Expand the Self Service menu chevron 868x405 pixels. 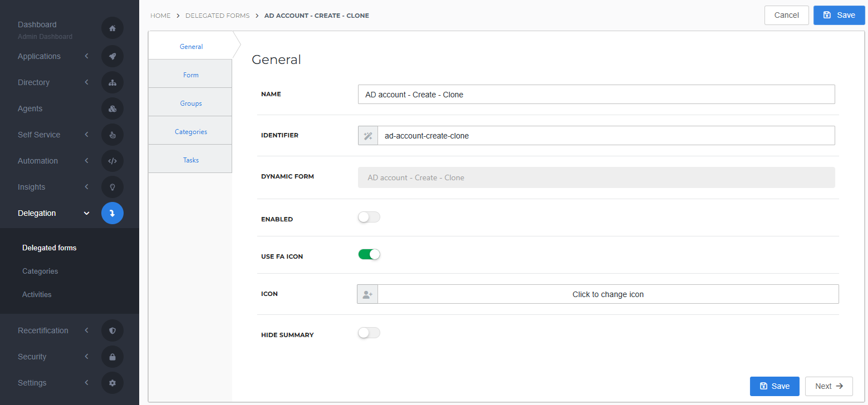86,135
